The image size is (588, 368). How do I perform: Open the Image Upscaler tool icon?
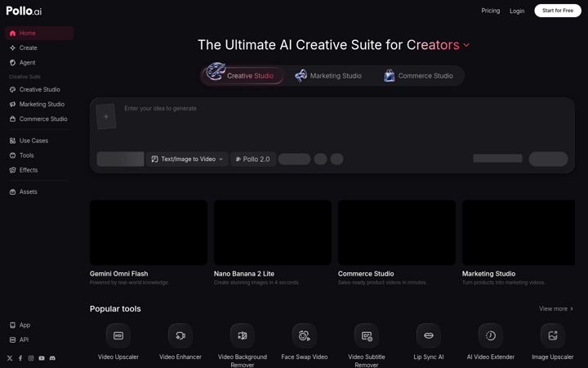(552, 335)
